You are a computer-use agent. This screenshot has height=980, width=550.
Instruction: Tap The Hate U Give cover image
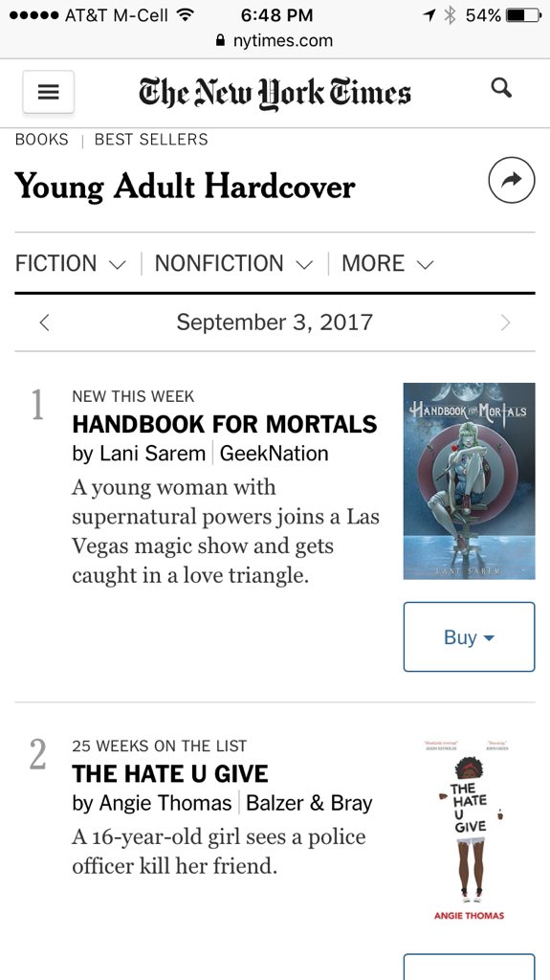pyautogui.click(x=469, y=831)
